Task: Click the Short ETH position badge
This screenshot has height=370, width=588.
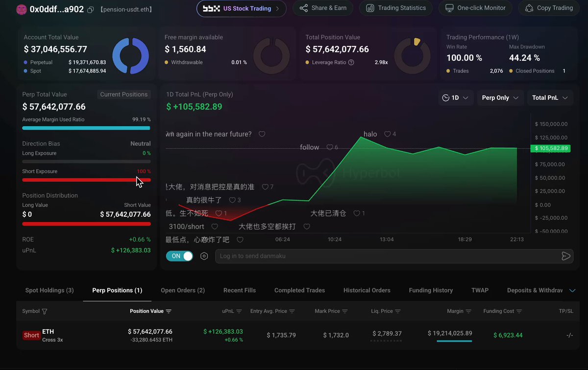Action: click(31, 335)
